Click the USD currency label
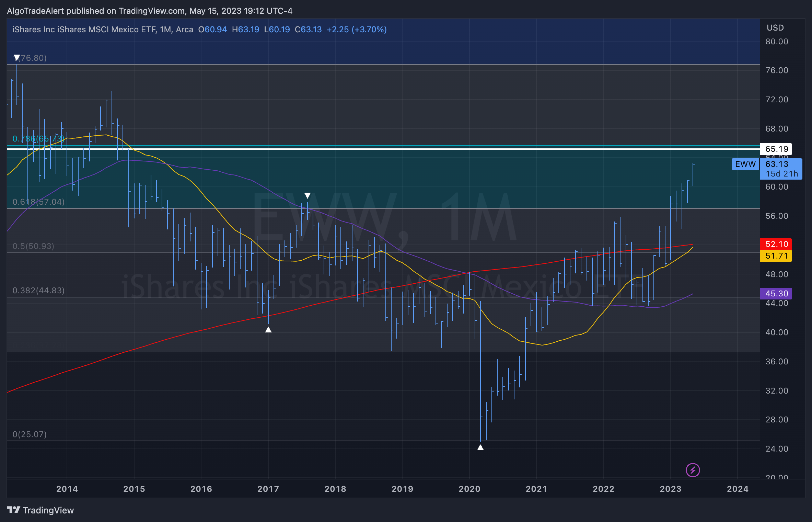The image size is (812, 522). (x=775, y=28)
